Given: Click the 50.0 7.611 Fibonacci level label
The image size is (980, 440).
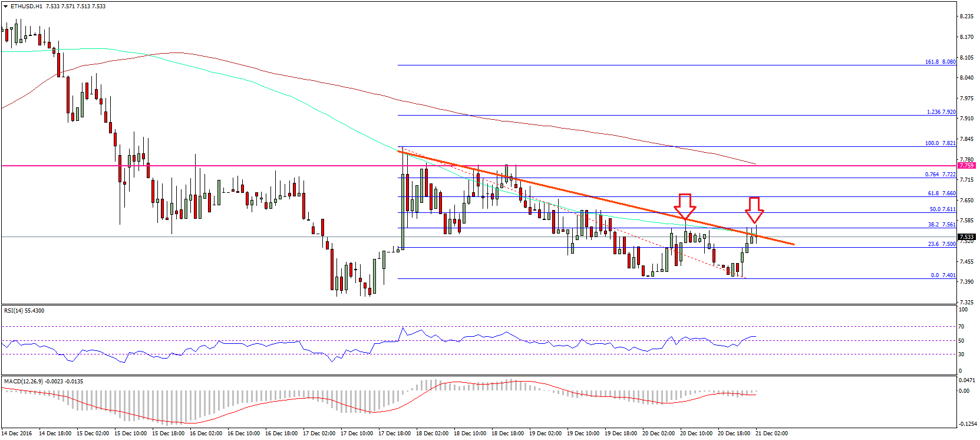Looking at the screenshot, I should 942,209.
